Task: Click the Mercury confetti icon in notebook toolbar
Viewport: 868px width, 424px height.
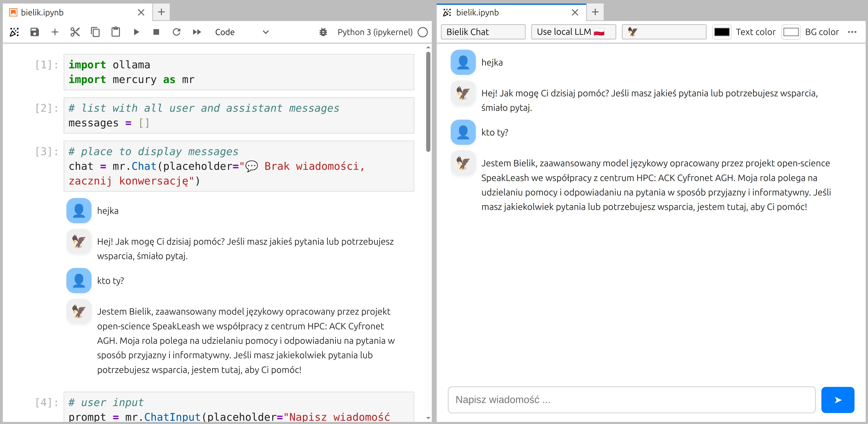Action: point(14,32)
